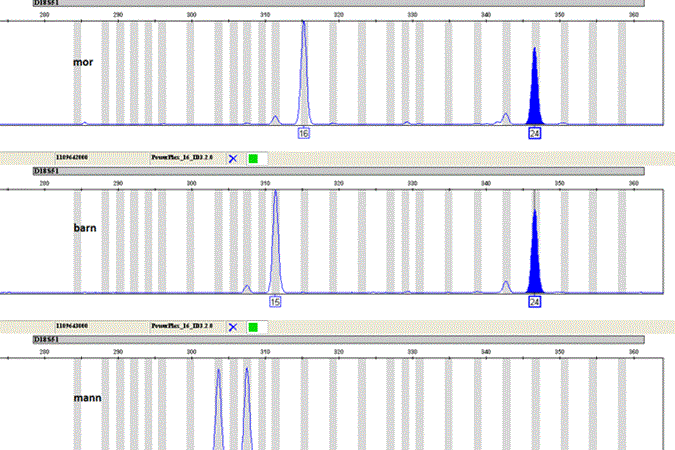This screenshot has height=450, width=675.
Task: Click PowerPlex_16_ID3.2.0 panel name in 1109642000 row
Action: click(182, 157)
